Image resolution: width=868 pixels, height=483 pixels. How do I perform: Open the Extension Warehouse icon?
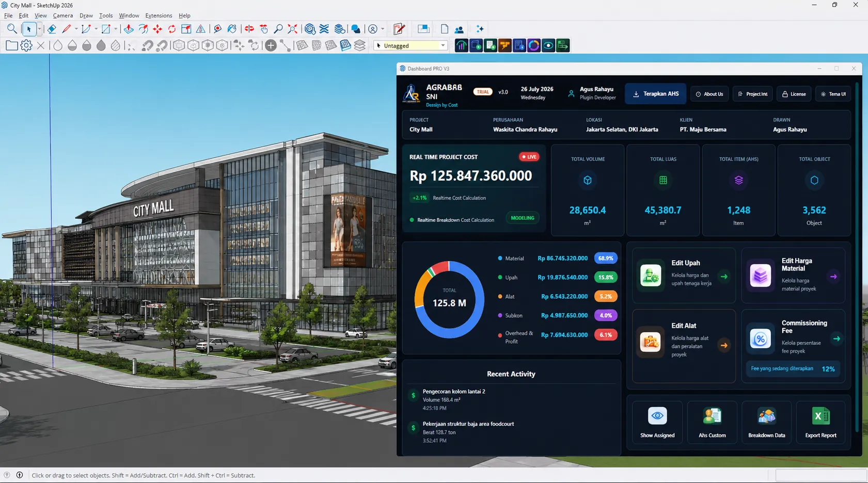click(x=324, y=29)
